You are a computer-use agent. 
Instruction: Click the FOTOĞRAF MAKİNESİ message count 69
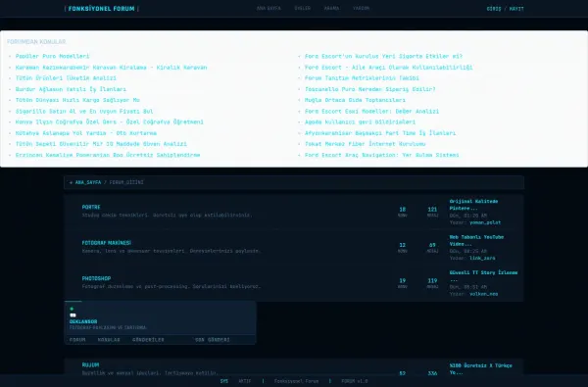click(x=432, y=245)
